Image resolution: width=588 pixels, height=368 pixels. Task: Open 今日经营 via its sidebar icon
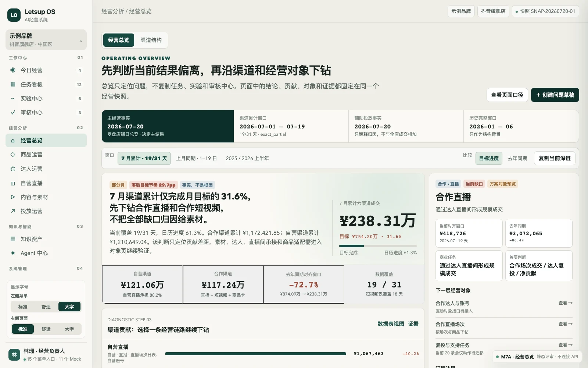[x=13, y=70]
